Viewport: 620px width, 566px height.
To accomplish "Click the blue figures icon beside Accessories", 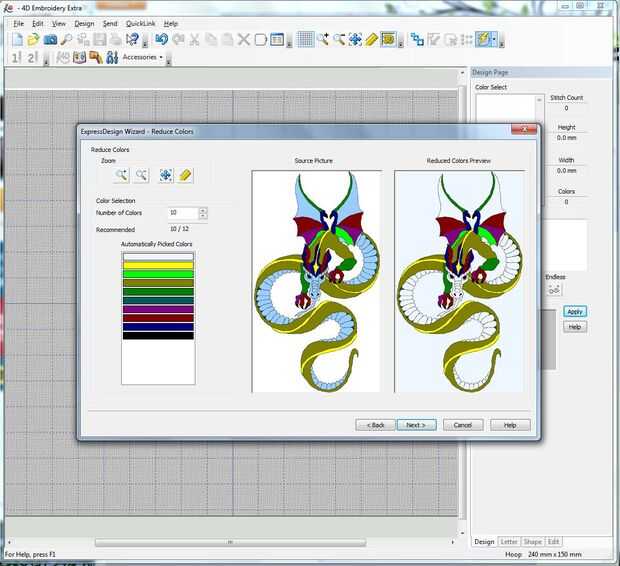I will click(x=112, y=57).
